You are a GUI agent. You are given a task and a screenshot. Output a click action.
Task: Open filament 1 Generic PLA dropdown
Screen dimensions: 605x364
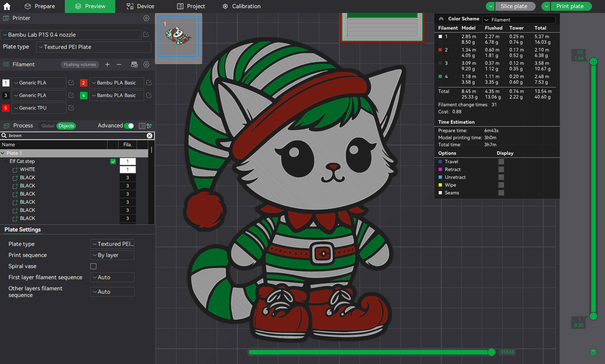[38, 83]
